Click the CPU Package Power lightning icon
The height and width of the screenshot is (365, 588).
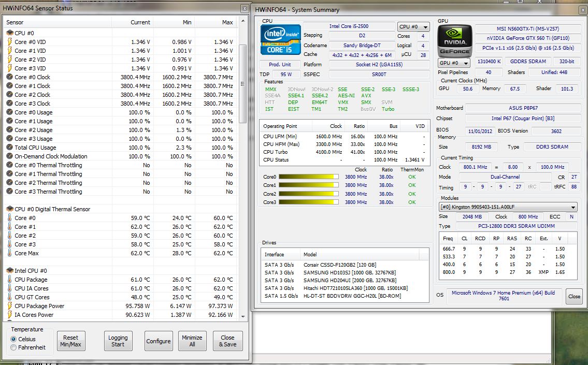tap(10, 306)
